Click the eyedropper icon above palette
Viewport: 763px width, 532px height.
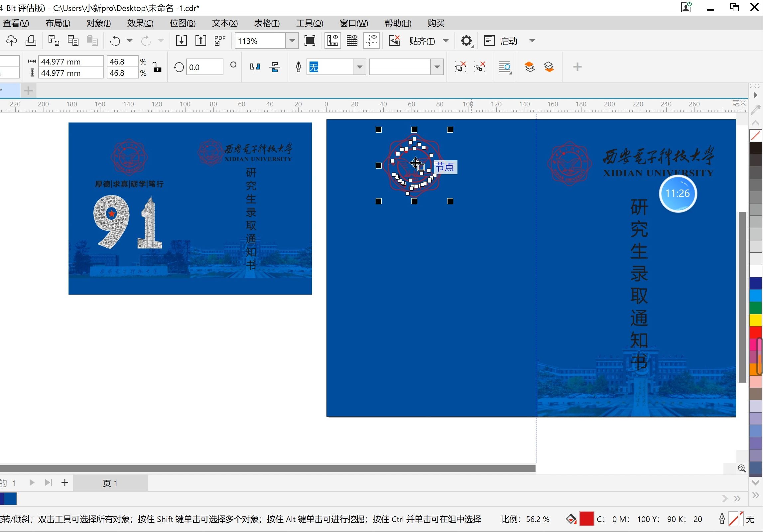point(755,109)
